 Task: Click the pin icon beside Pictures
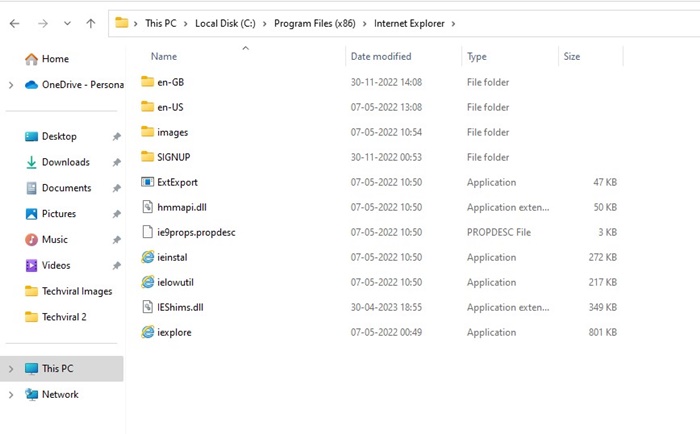(117, 214)
